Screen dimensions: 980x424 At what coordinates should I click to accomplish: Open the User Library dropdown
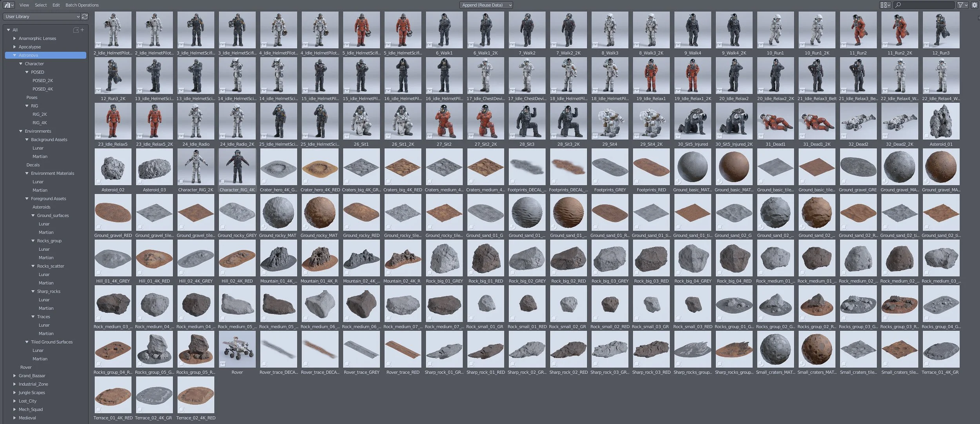click(42, 16)
